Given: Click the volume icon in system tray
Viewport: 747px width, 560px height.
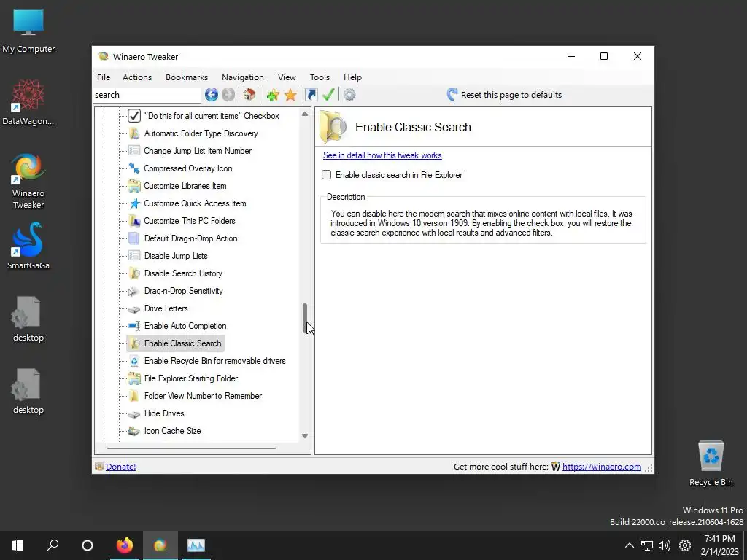Looking at the screenshot, I should tap(664, 545).
